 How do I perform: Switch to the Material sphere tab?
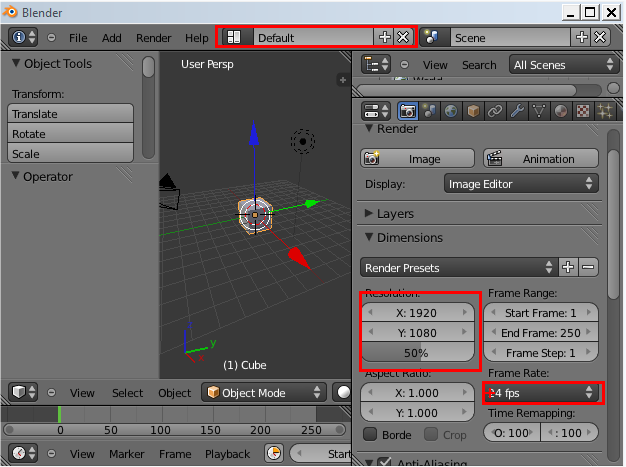(x=561, y=111)
